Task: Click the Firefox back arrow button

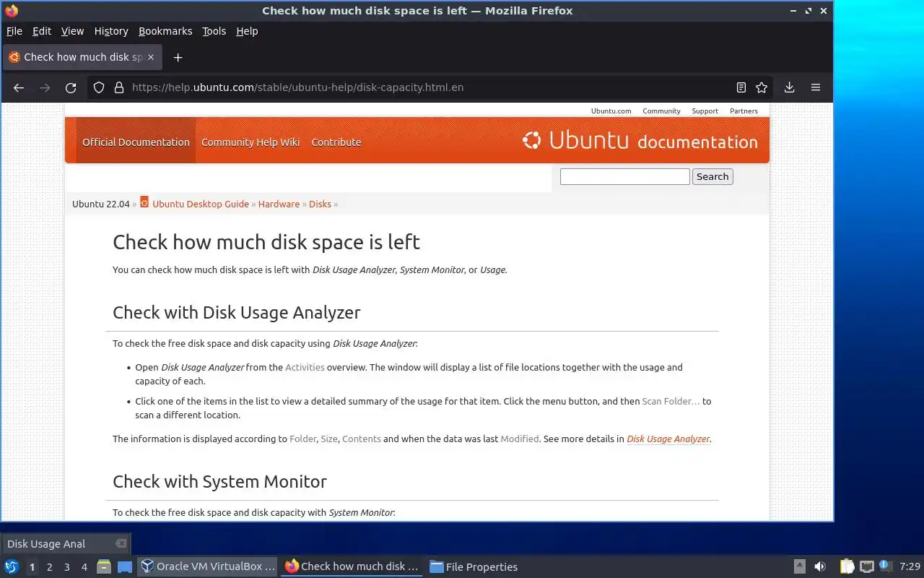Action: click(x=19, y=87)
